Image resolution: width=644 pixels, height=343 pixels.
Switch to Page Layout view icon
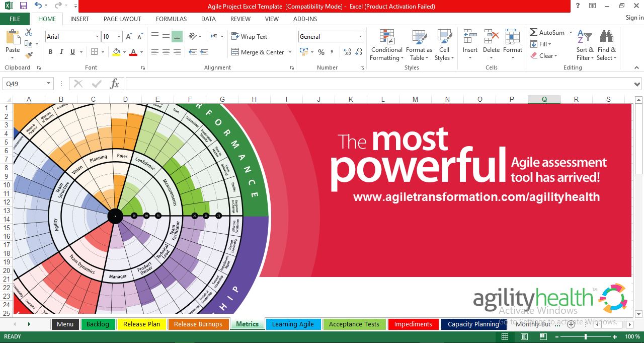pyautogui.click(x=524, y=336)
